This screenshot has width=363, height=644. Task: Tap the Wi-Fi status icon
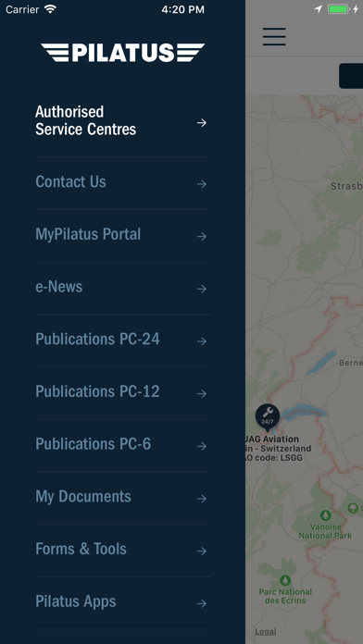point(50,9)
